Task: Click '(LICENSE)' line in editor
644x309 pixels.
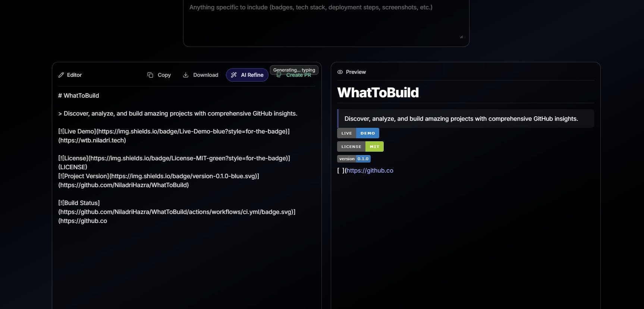Action: pos(73,167)
